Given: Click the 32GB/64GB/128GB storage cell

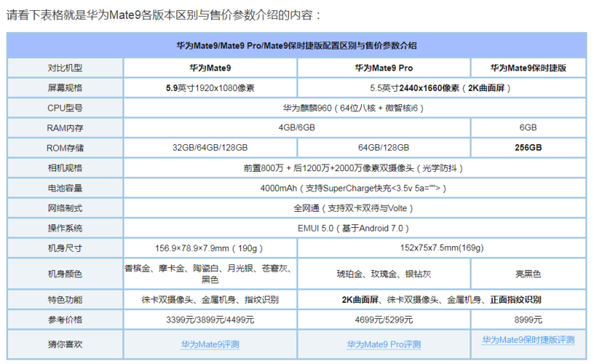Looking at the screenshot, I should pyautogui.click(x=210, y=148).
